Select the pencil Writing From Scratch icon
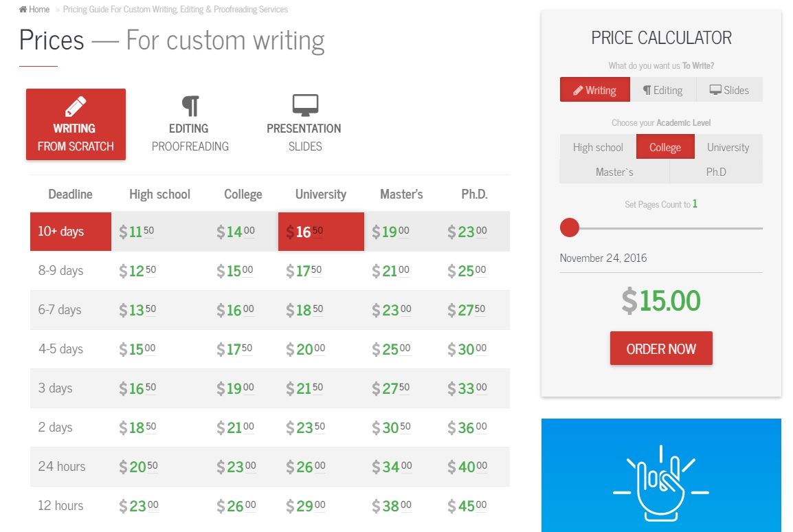The height and width of the screenshot is (532, 793). (76, 107)
